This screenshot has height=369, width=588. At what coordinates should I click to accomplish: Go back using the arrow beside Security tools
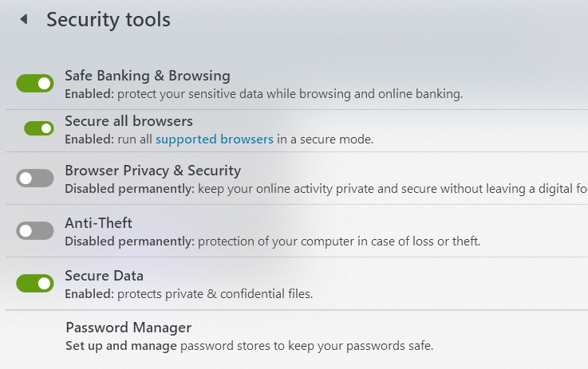coord(24,20)
